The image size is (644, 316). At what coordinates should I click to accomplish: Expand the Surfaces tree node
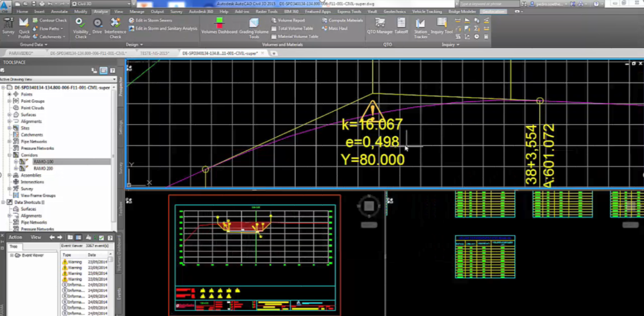click(x=9, y=115)
